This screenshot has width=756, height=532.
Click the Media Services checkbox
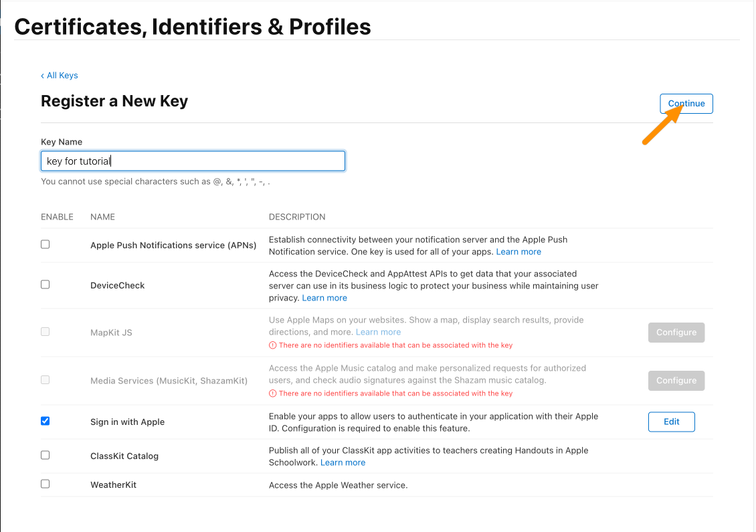tap(45, 380)
